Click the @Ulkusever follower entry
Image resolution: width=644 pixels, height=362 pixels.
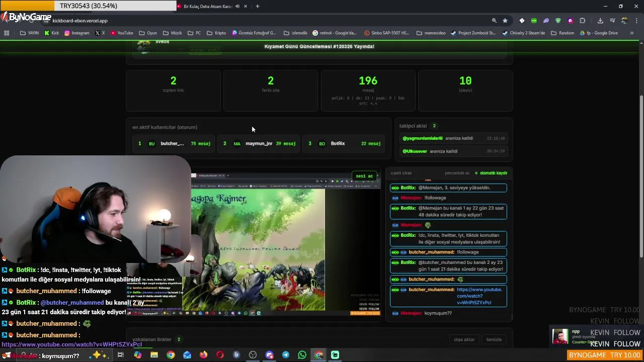point(453,151)
